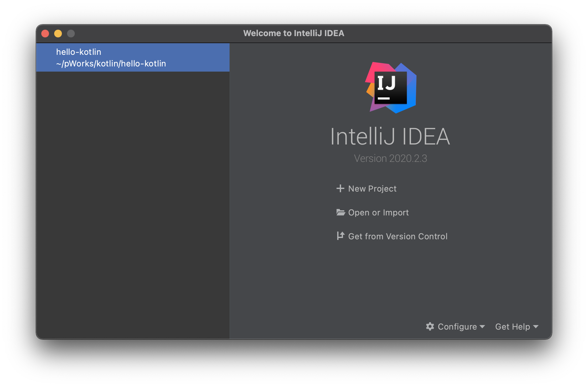
Task: Click the Open or Import folder icon
Action: pos(340,212)
